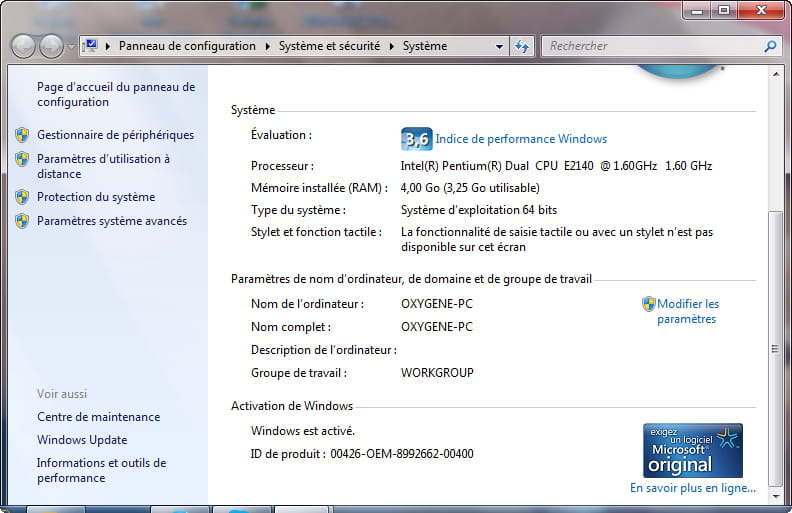
Task: Open Paramètres système avancés
Action: (112, 221)
